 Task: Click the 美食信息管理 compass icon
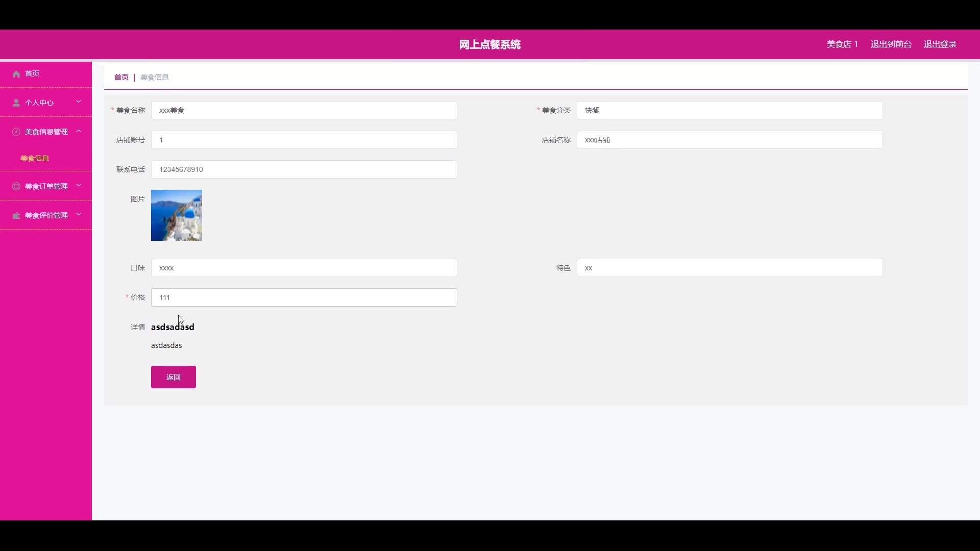click(16, 132)
